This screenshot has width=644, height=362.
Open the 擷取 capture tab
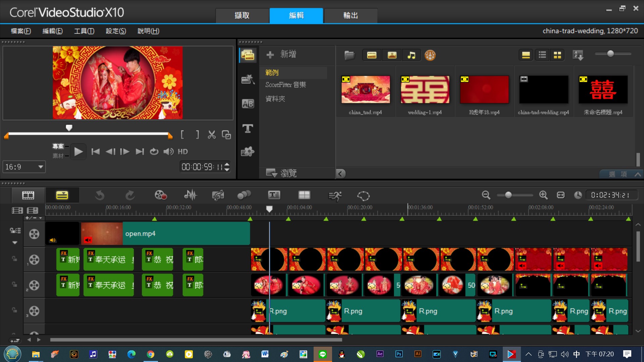coord(242,15)
